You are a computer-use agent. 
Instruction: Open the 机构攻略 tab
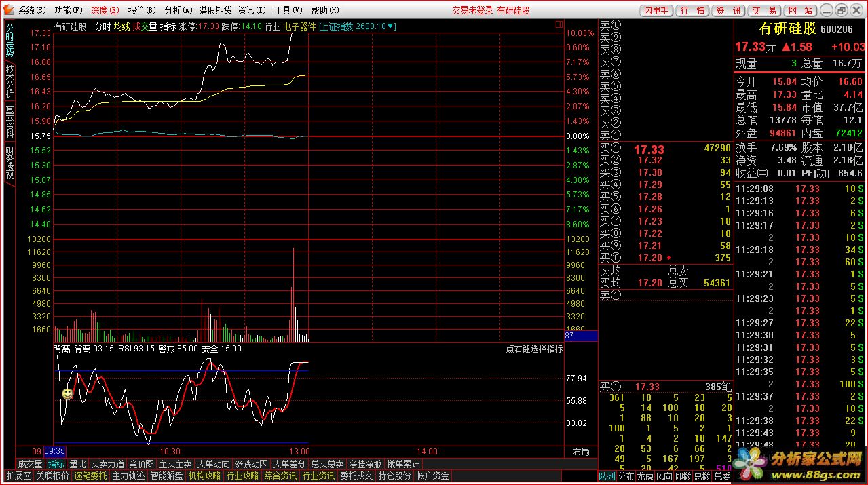(204, 476)
